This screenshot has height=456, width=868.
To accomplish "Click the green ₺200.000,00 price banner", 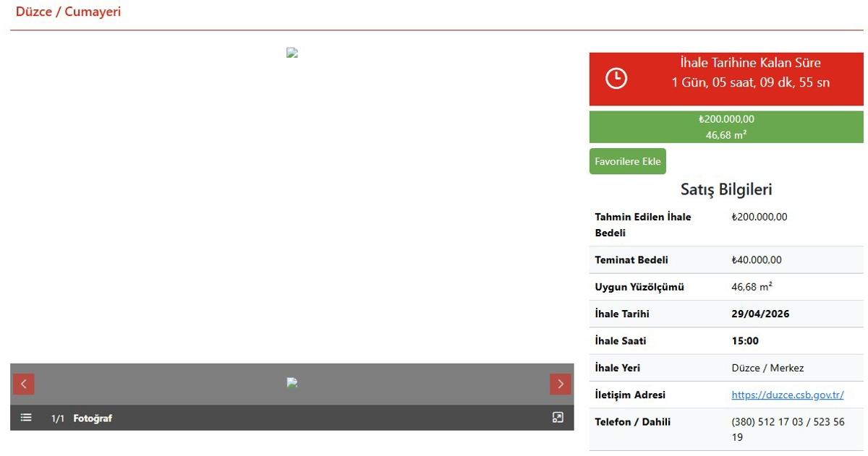I will (x=726, y=126).
